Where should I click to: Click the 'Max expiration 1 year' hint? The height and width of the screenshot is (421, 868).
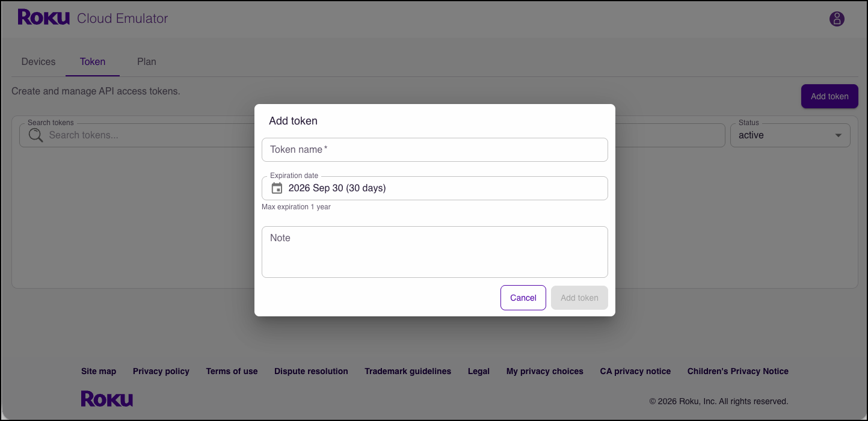tap(296, 207)
